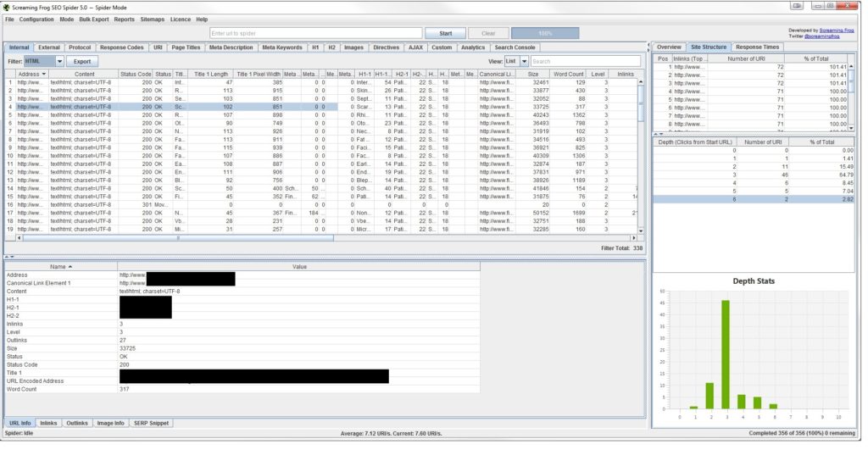Sort by the Address column header
This screenshot has width=868, height=450.
click(31, 75)
